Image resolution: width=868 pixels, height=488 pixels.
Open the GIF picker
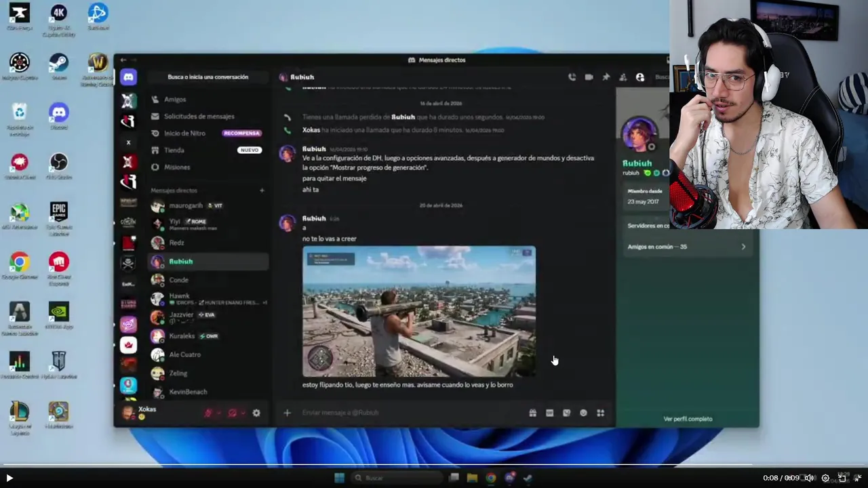(x=550, y=413)
